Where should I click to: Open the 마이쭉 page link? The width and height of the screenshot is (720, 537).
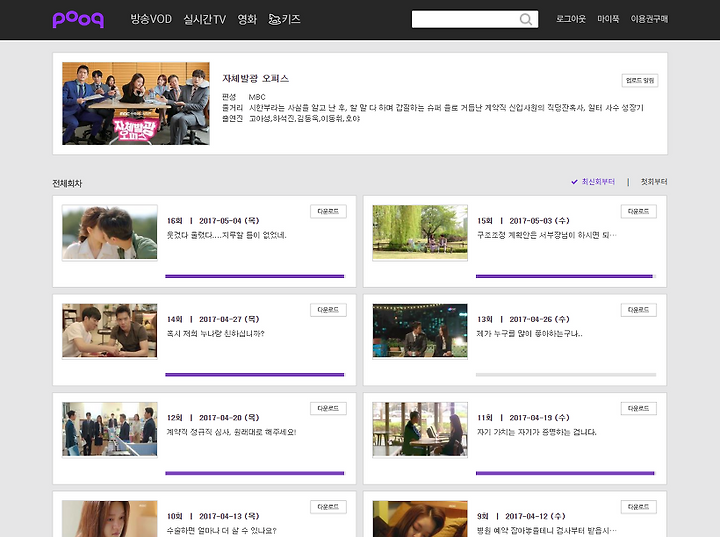click(x=608, y=19)
